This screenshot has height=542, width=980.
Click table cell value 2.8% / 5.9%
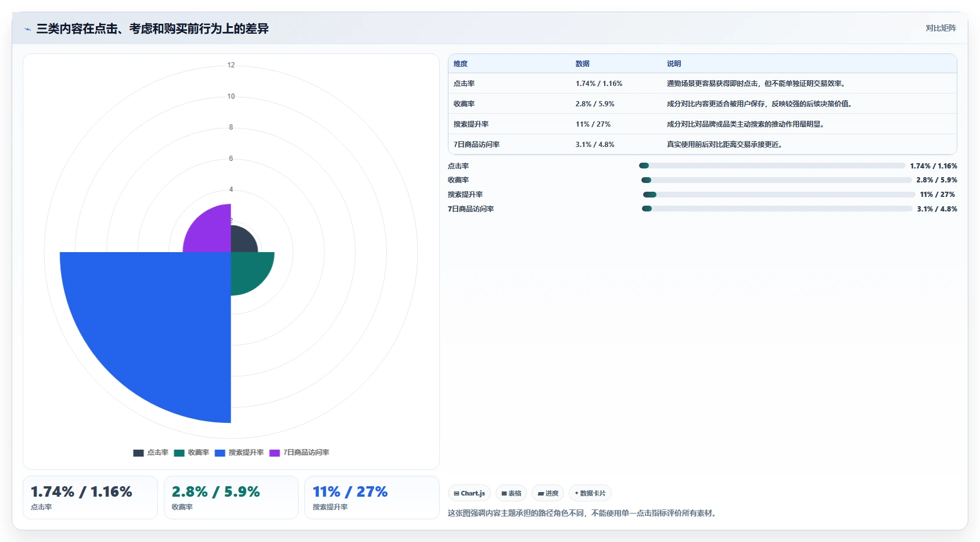click(x=595, y=104)
